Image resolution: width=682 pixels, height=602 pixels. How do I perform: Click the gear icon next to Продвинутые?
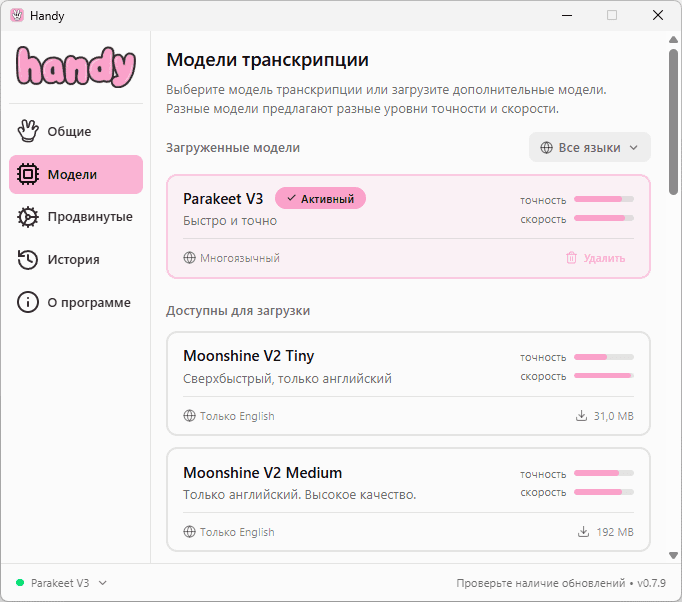(28, 217)
